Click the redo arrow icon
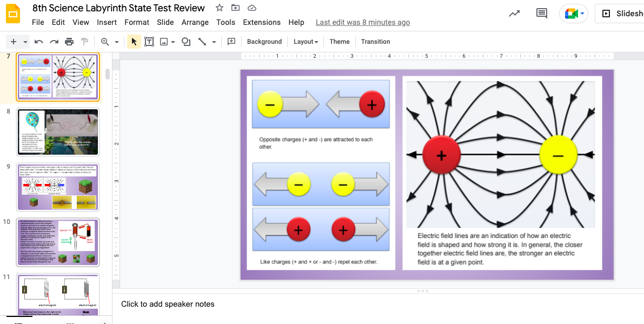This screenshot has height=324, width=644. (54, 42)
